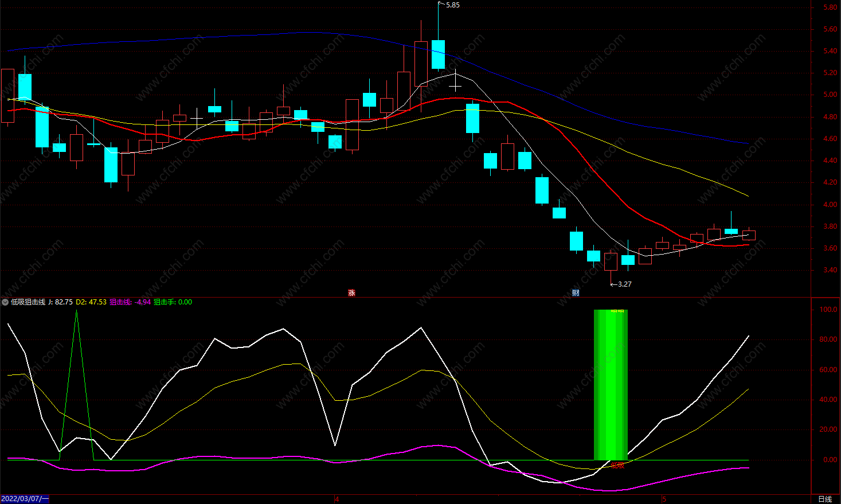Click the 4.60 price axis label
Image resolution: width=841 pixels, height=504 pixels.
click(x=830, y=139)
